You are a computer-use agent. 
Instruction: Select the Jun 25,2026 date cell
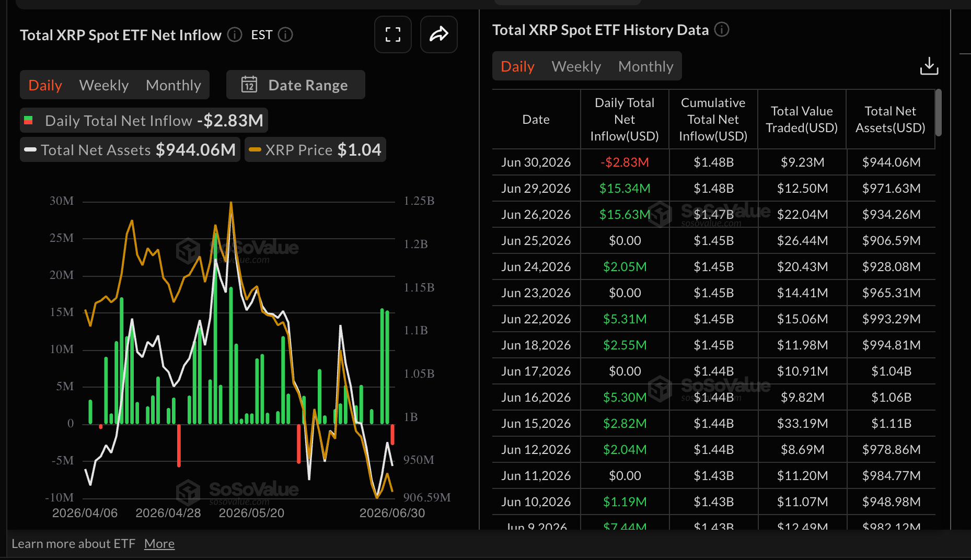coord(536,241)
